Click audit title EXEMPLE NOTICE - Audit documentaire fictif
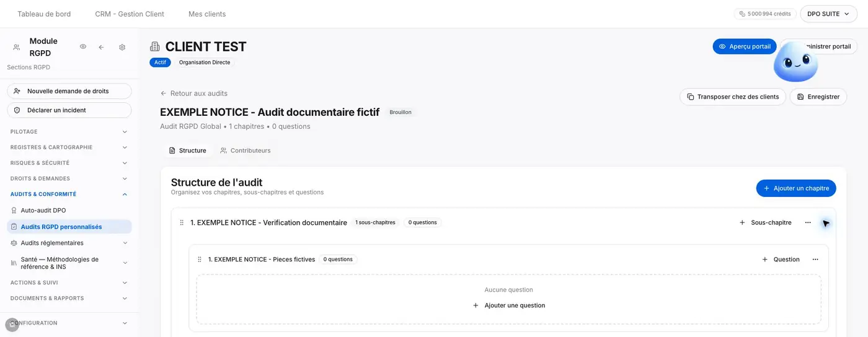868x337 pixels. (270, 112)
